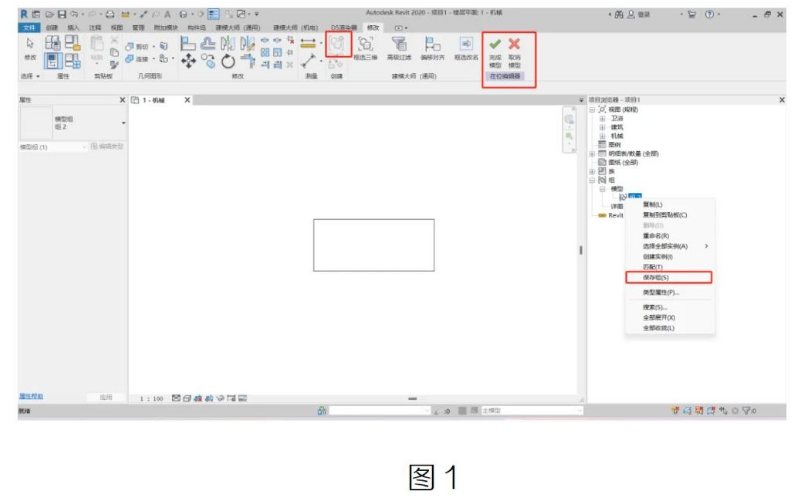Select 重命名(R) in the context menu
This screenshot has height=501, width=807.
click(656, 236)
